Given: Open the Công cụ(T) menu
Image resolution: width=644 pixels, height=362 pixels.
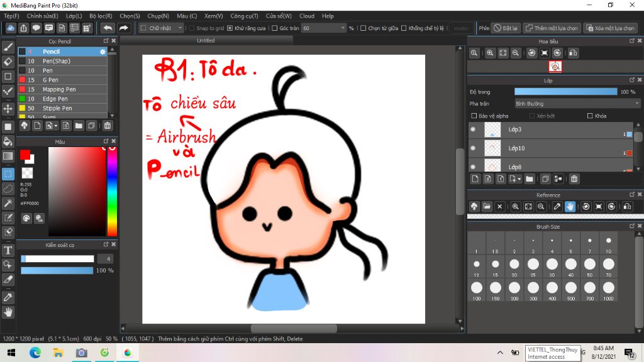Looking at the screenshot, I should [x=244, y=16].
